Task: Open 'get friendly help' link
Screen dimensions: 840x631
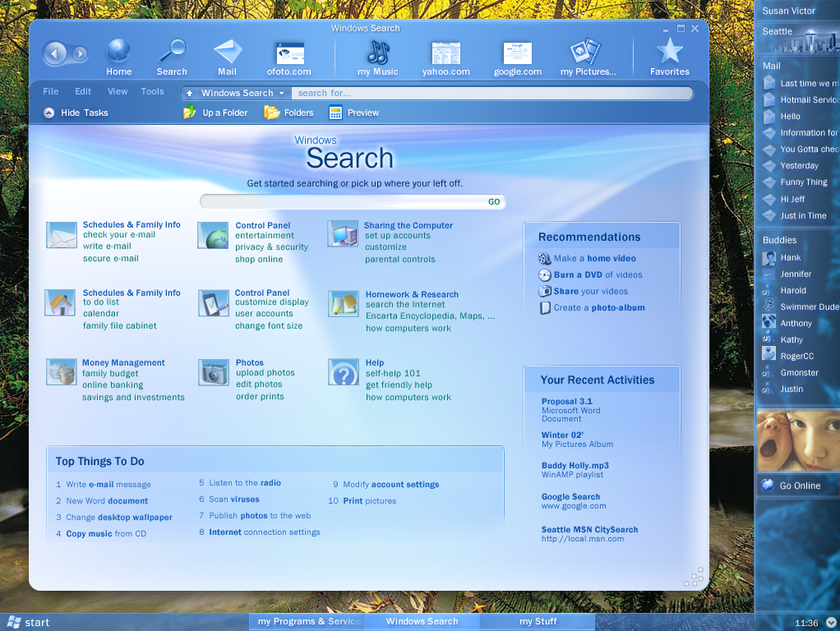Action: point(399,385)
